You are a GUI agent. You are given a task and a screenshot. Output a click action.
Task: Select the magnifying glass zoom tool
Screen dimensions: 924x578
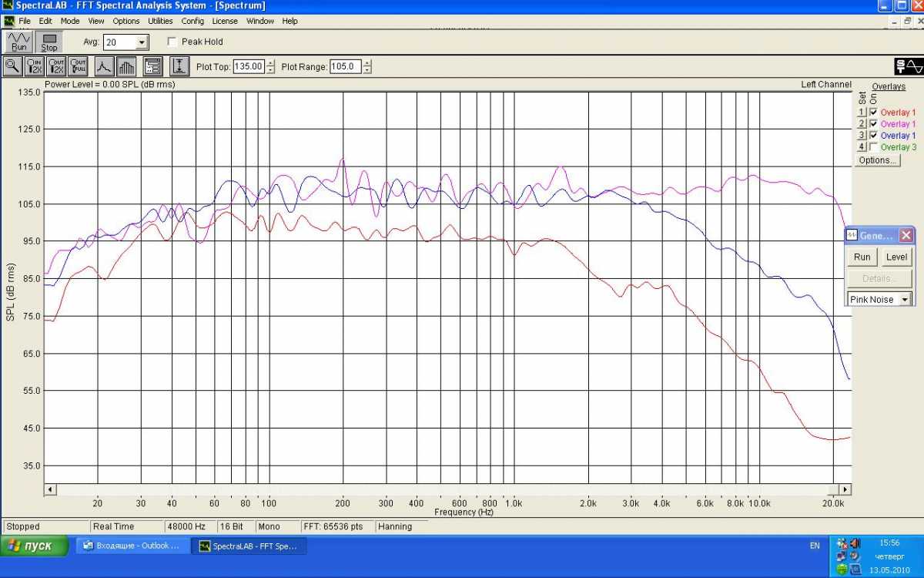coord(12,66)
